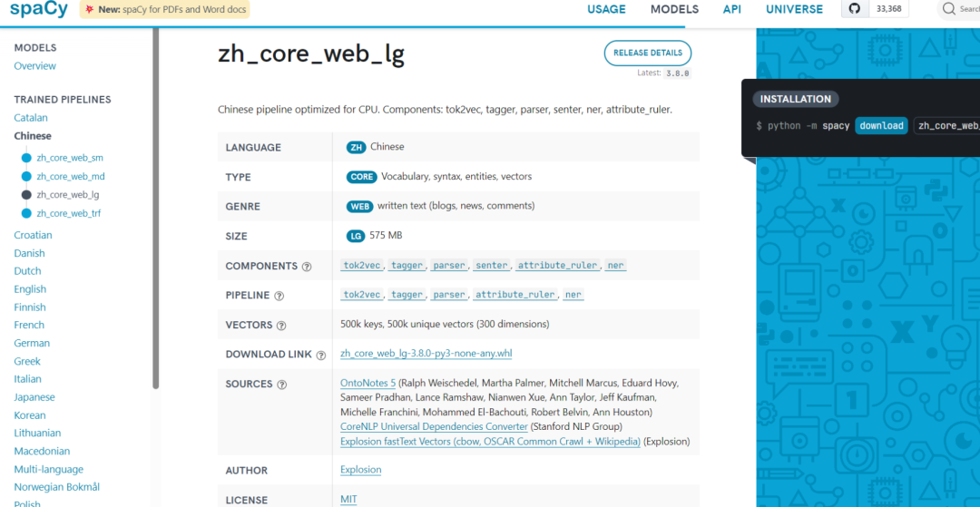Click the ZH language badge
This screenshot has height=507, width=980.
[x=357, y=147]
